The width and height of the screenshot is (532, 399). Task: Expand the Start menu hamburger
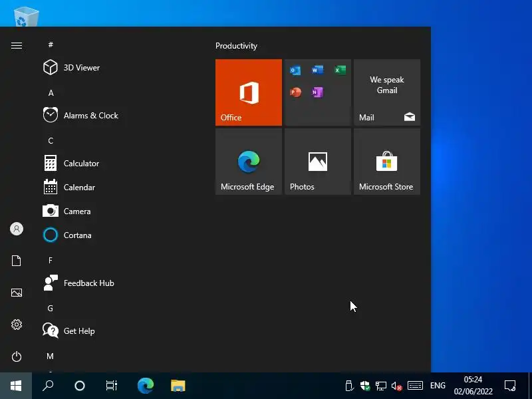pyautogui.click(x=16, y=45)
